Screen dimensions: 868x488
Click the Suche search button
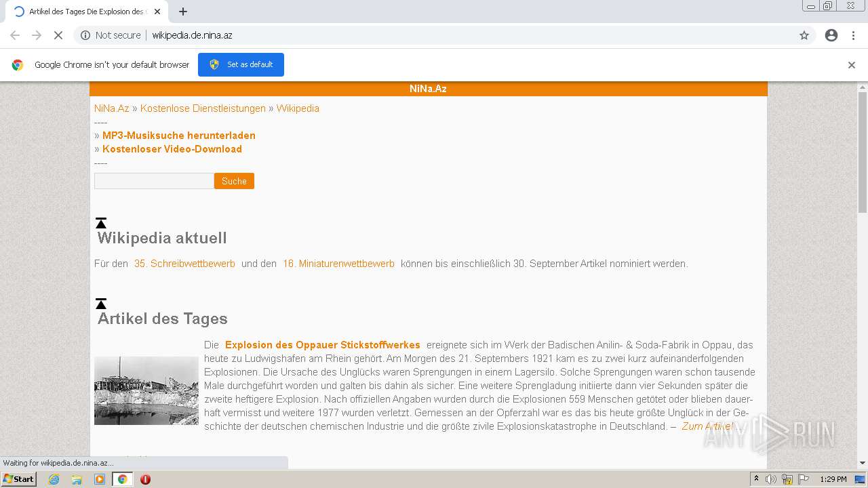pyautogui.click(x=234, y=181)
